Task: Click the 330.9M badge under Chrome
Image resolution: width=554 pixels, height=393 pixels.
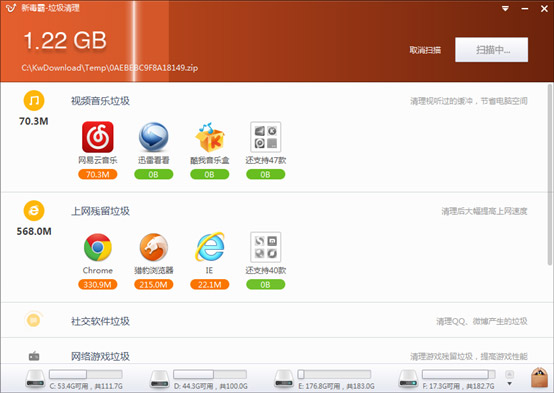Action: pos(98,285)
